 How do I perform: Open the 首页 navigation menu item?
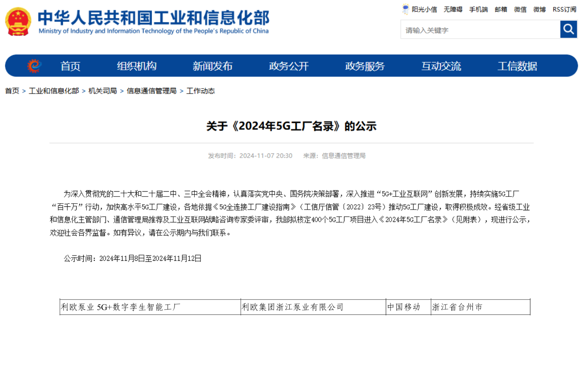click(x=70, y=66)
